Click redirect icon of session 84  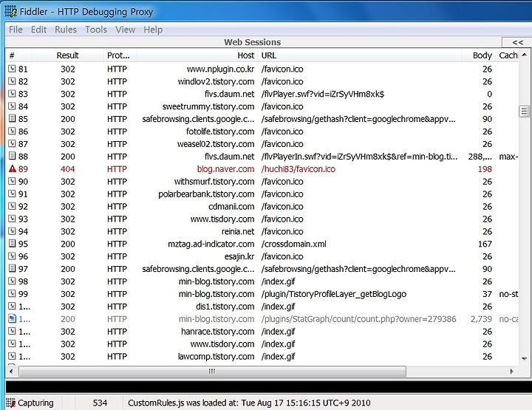[x=12, y=106]
